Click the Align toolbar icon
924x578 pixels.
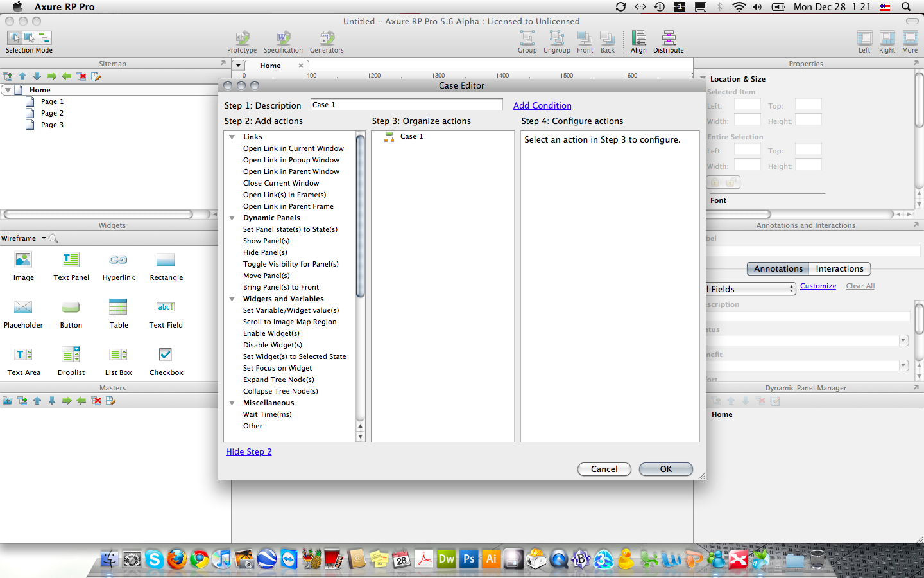[638, 39]
